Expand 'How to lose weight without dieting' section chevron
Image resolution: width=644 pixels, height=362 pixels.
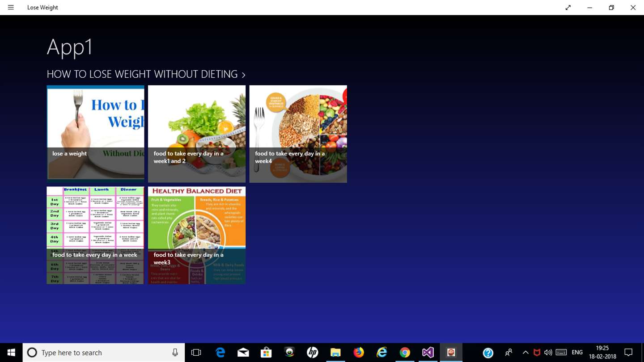[243, 75]
